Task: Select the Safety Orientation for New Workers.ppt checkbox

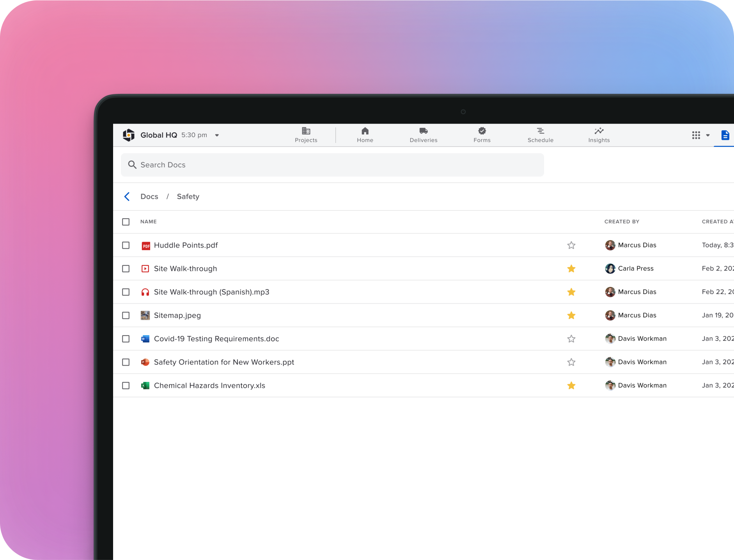Action: (x=126, y=362)
